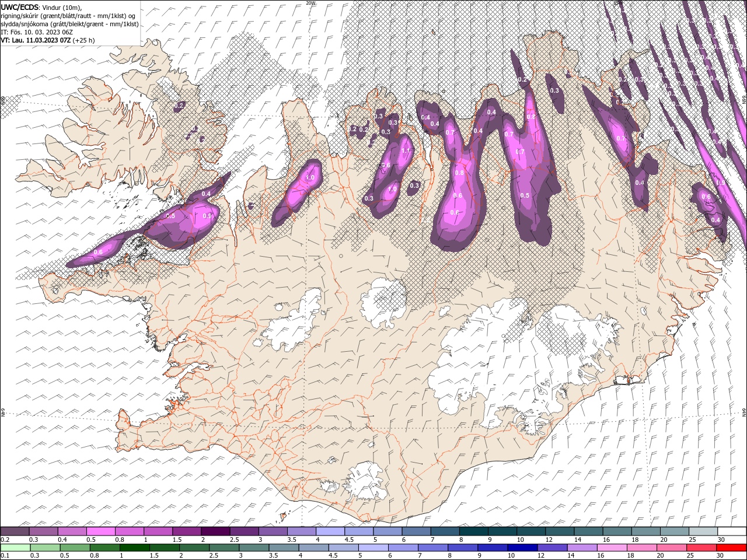This screenshot has width=747, height=560.
Task: Pick the deep navy blue 10 swatch in the bottom legend row
Action: point(522,548)
